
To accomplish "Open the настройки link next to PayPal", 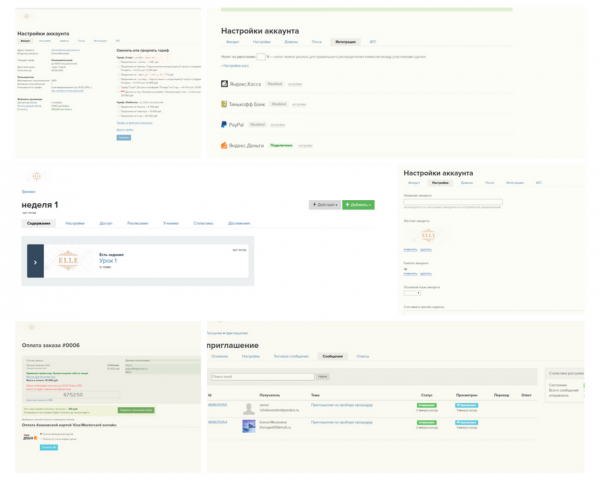I will click(278, 125).
